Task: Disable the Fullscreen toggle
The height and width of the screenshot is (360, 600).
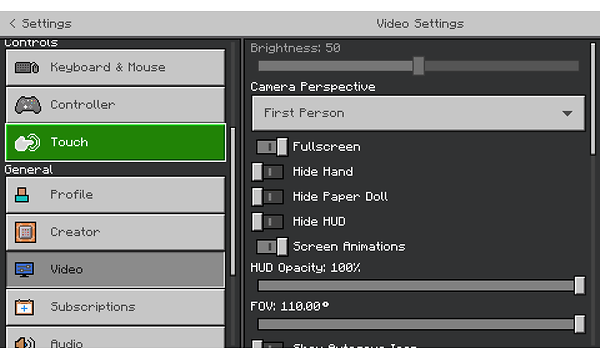Action: 272,147
